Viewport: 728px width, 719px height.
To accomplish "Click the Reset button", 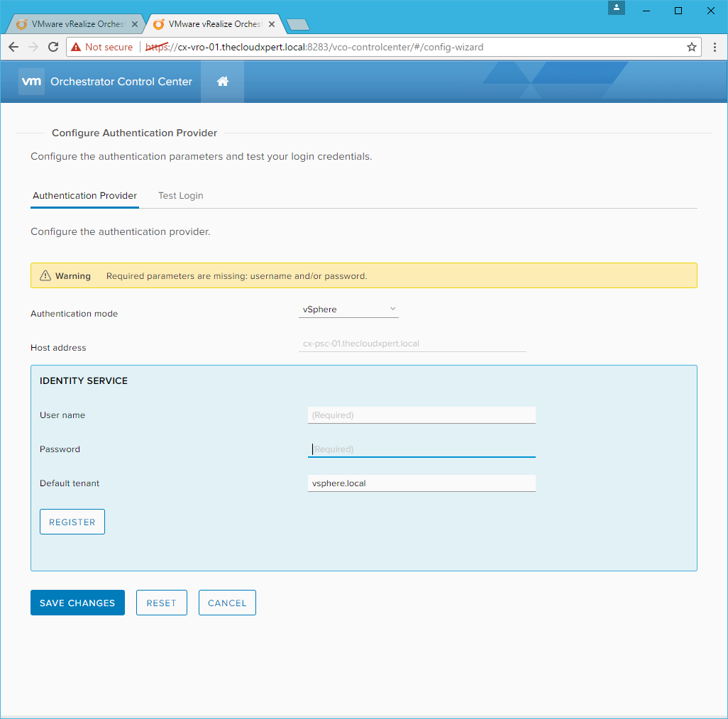I will [x=161, y=603].
